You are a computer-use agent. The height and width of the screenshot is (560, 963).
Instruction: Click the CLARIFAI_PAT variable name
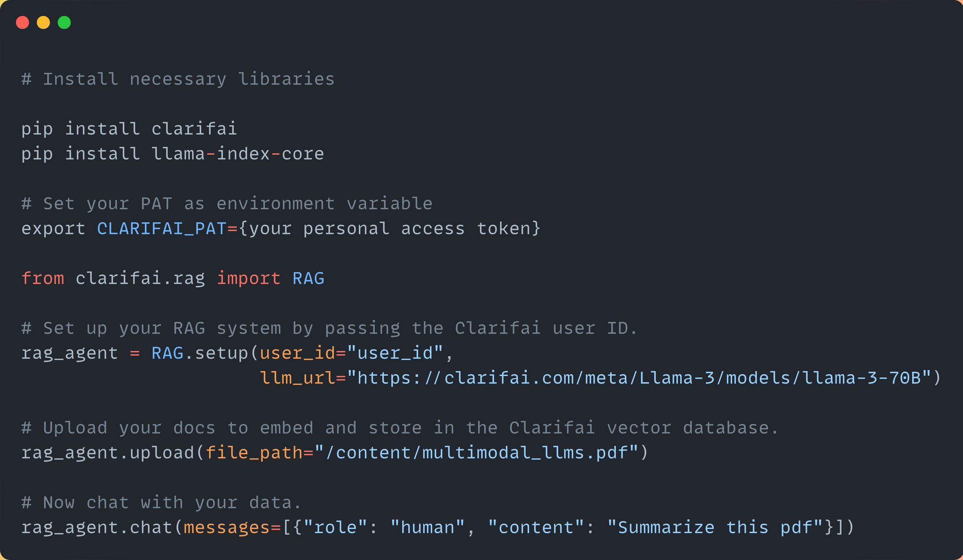[162, 229]
